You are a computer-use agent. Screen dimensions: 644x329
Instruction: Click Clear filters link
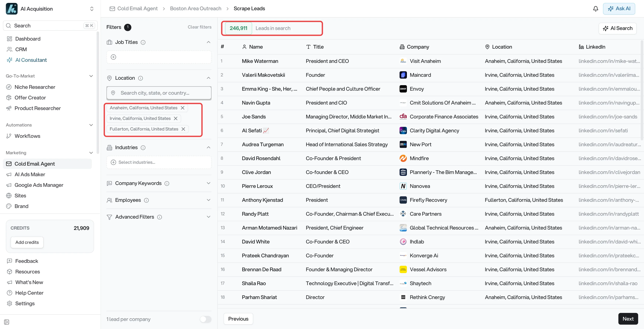[199, 27]
